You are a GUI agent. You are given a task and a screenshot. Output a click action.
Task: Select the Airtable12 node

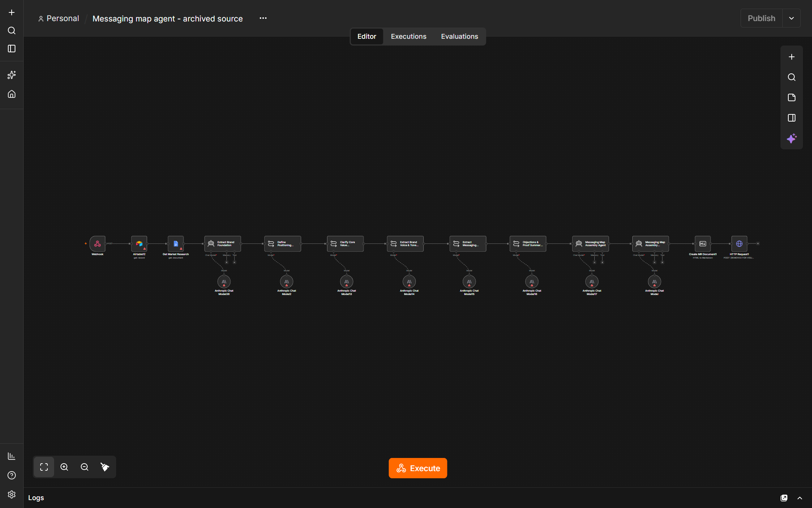coord(139,244)
